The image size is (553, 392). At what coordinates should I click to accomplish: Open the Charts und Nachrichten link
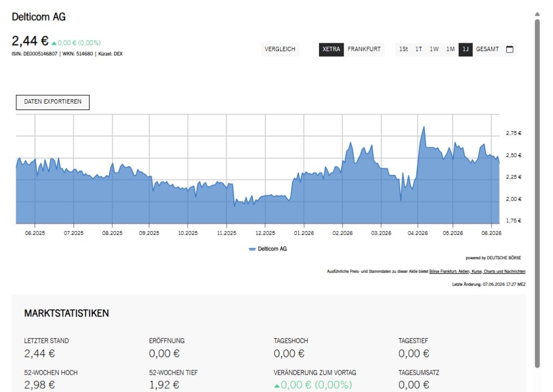(x=505, y=272)
